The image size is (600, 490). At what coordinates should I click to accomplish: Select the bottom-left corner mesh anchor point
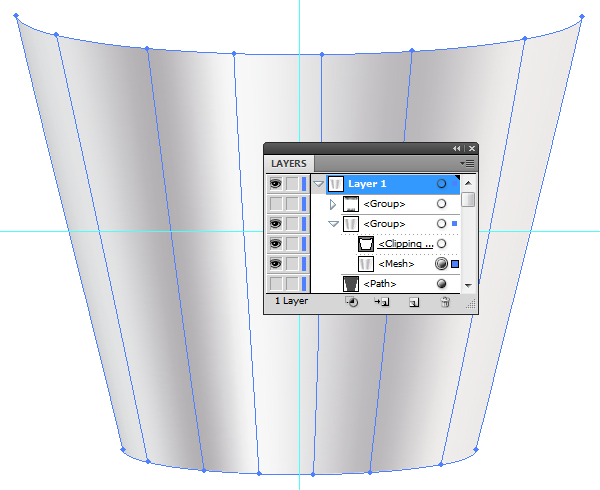[x=123, y=449]
